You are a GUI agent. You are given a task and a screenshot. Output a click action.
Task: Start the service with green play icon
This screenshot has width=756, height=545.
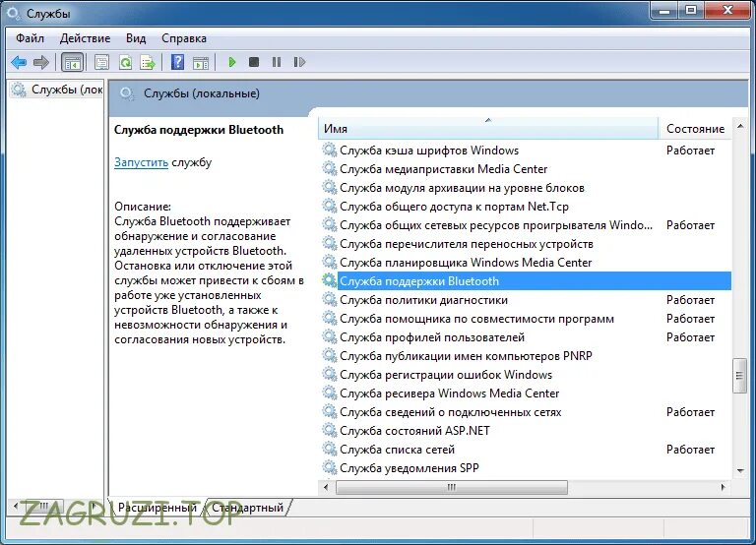(x=232, y=62)
